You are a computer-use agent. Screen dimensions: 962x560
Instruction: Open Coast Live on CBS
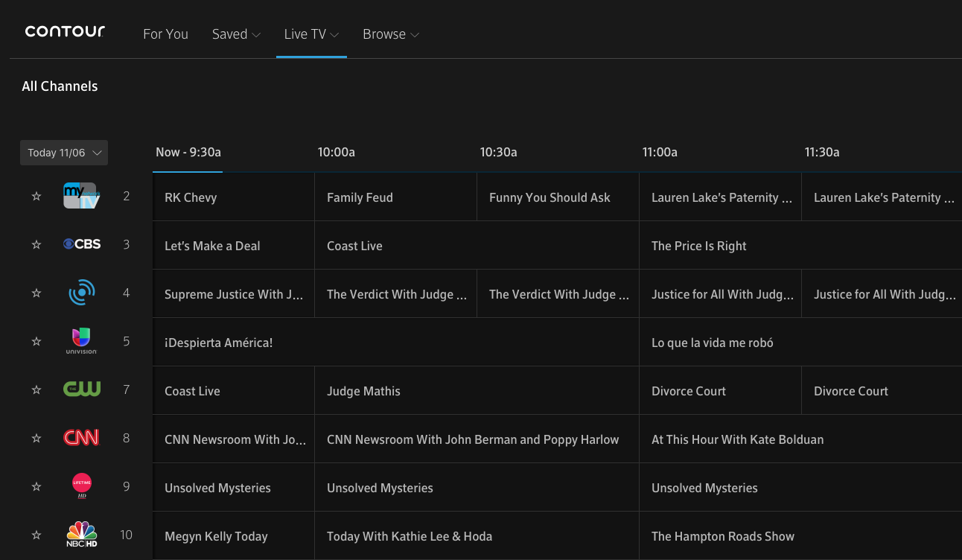pos(477,246)
